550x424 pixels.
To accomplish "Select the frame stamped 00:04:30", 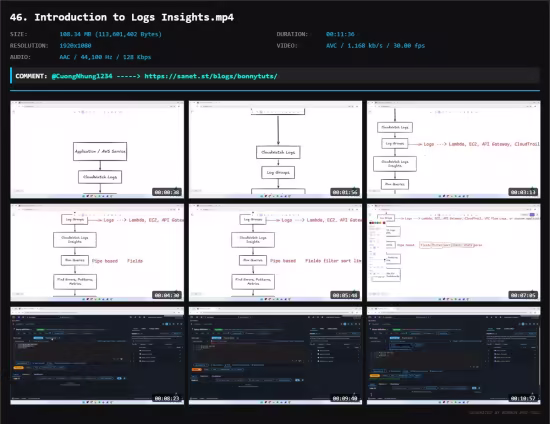I will [97, 252].
